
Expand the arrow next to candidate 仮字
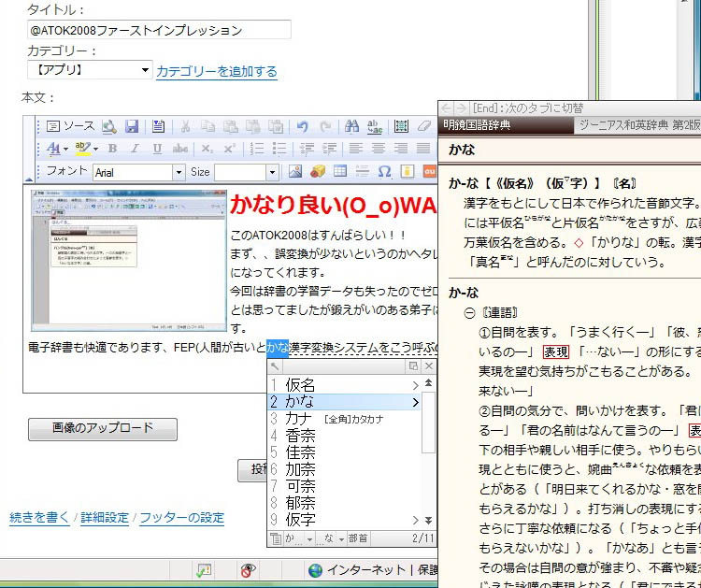pyautogui.click(x=415, y=520)
